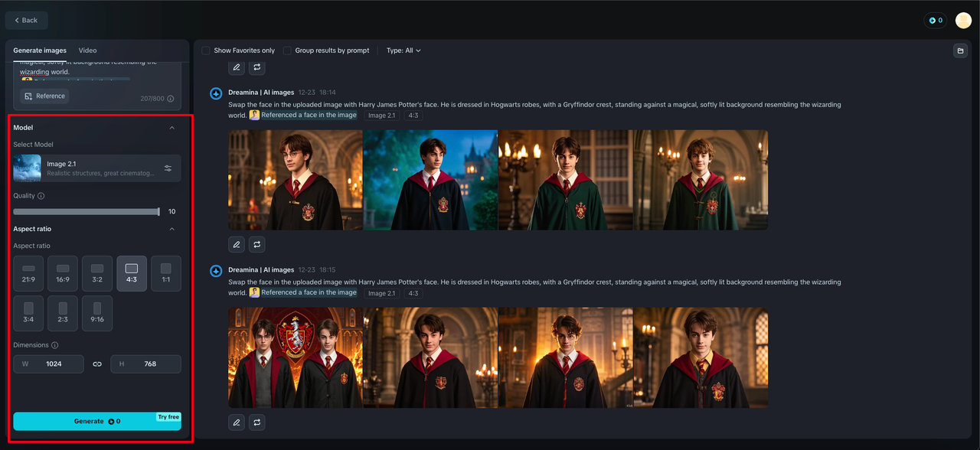Click the 'Try free' badge on Generate
The width and height of the screenshot is (980, 450).
pos(168,417)
